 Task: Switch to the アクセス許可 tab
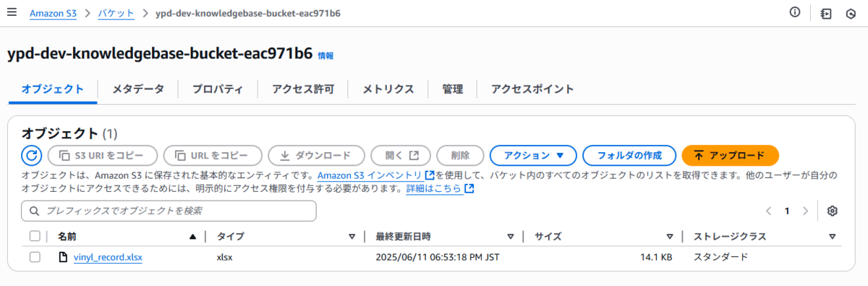[x=303, y=89]
